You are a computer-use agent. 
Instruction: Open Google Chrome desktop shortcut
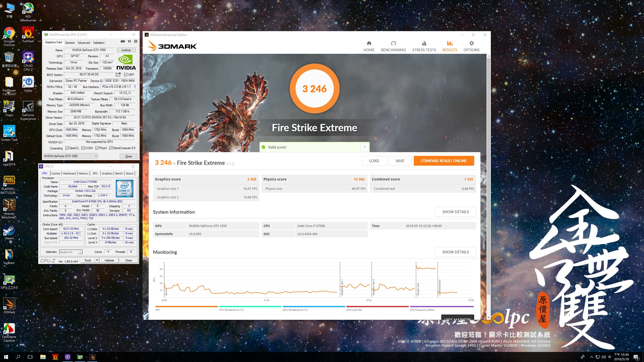point(9,36)
